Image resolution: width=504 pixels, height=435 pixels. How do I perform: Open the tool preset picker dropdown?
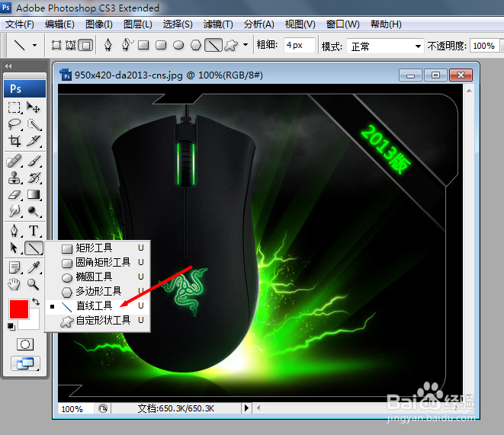coord(35,45)
